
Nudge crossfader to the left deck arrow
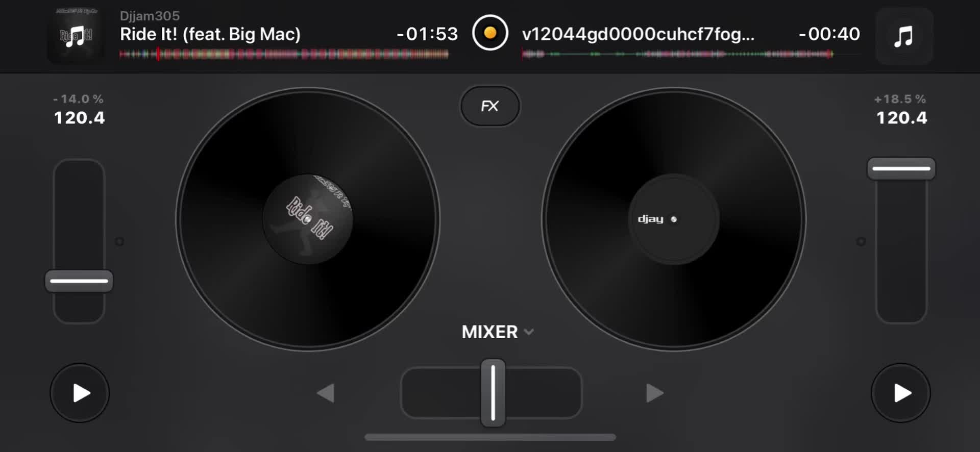(x=326, y=393)
